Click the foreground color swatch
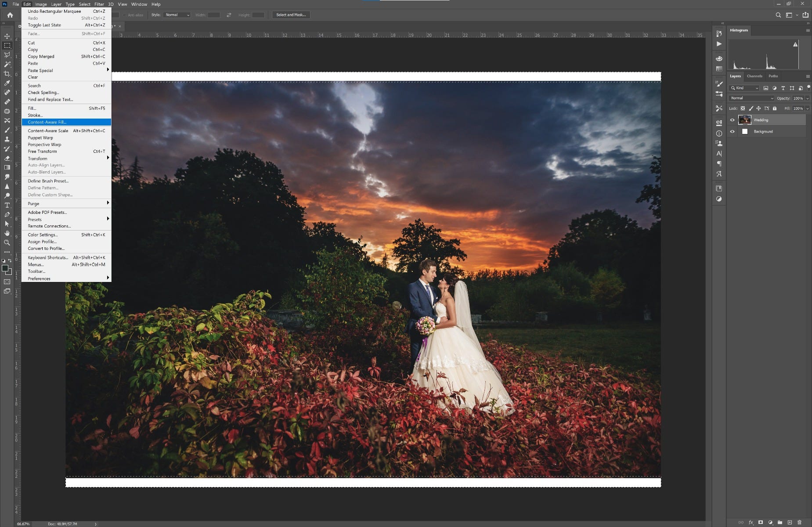Screen dimensions: 812x527 coord(5,268)
